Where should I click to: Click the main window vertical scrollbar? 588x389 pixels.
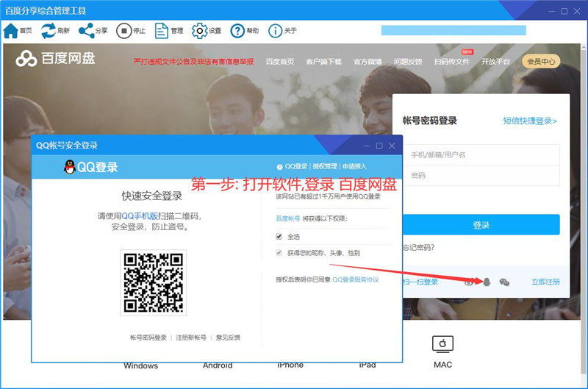pos(584,210)
